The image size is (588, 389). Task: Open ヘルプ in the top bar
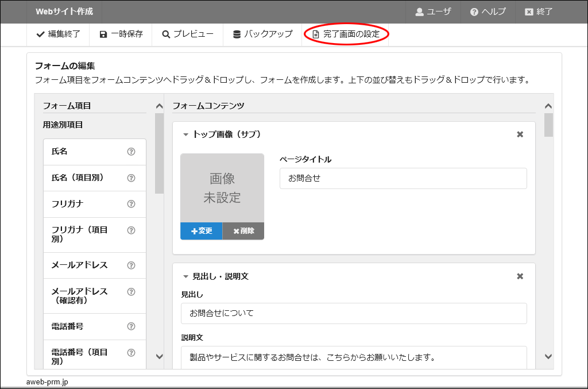click(488, 11)
